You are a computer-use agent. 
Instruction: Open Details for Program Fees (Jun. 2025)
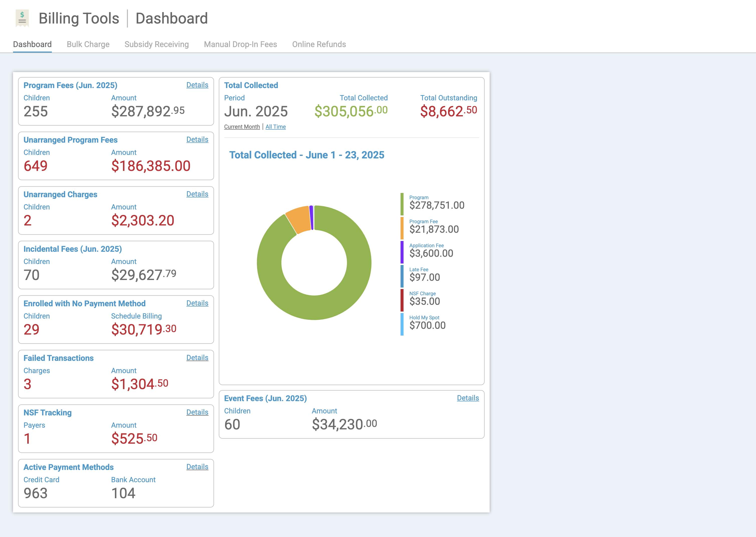(197, 85)
